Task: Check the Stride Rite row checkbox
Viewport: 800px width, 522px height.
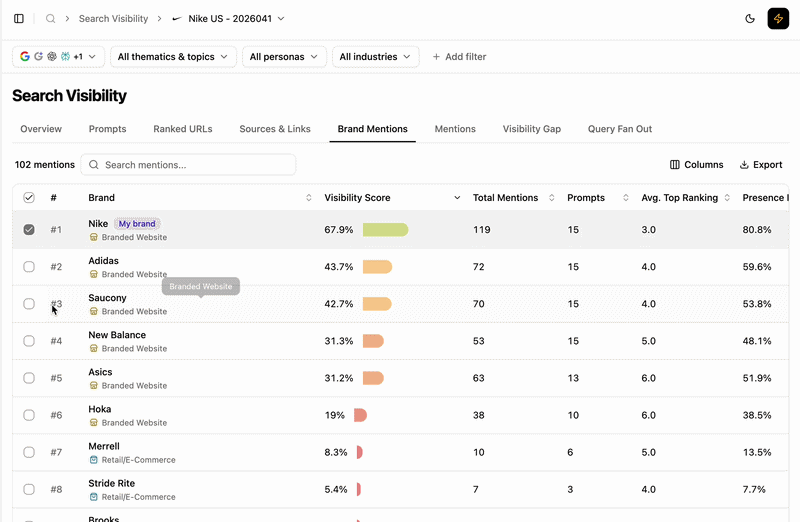Action: (x=29, y=489)
